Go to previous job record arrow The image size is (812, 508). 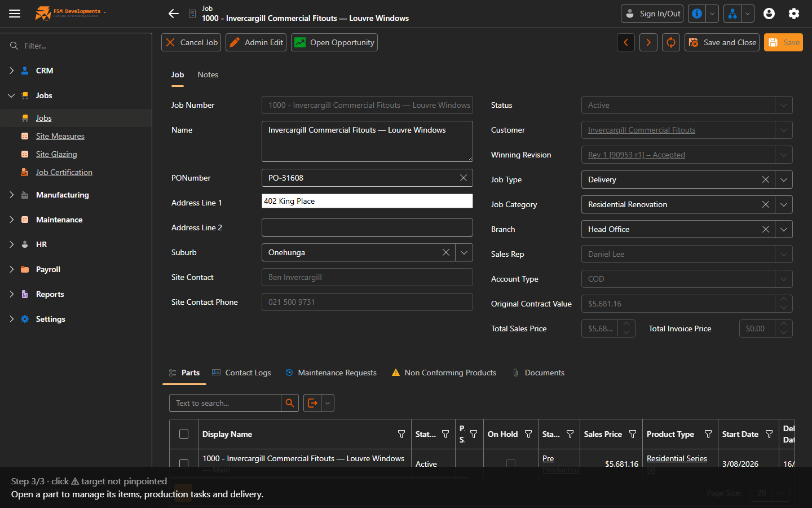(x=626, y=42)
